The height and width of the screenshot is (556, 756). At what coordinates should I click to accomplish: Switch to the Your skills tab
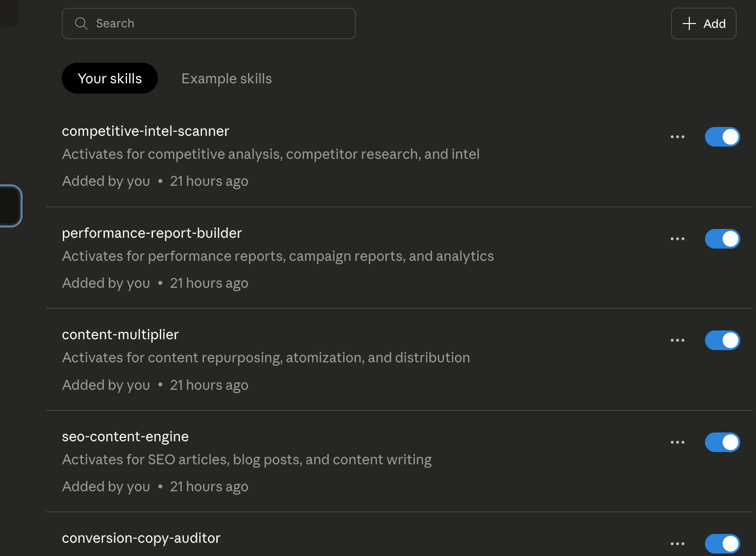tap(110, 78)
